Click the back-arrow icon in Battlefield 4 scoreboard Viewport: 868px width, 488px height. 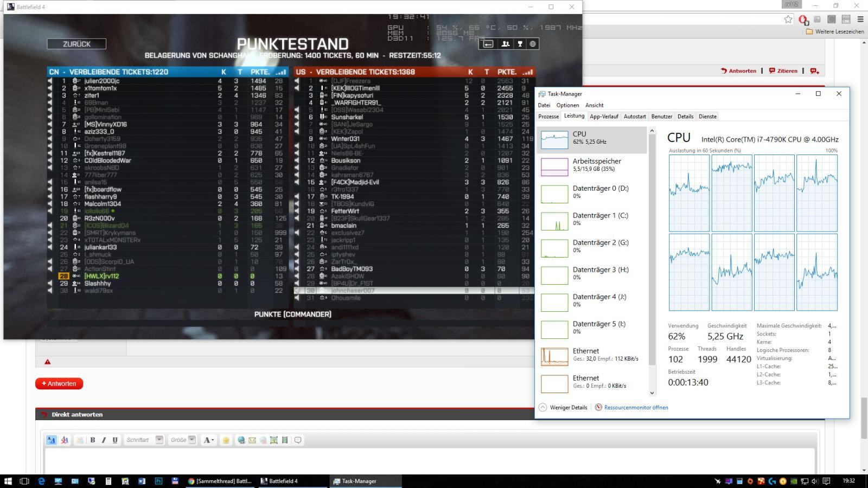point(488,44)
